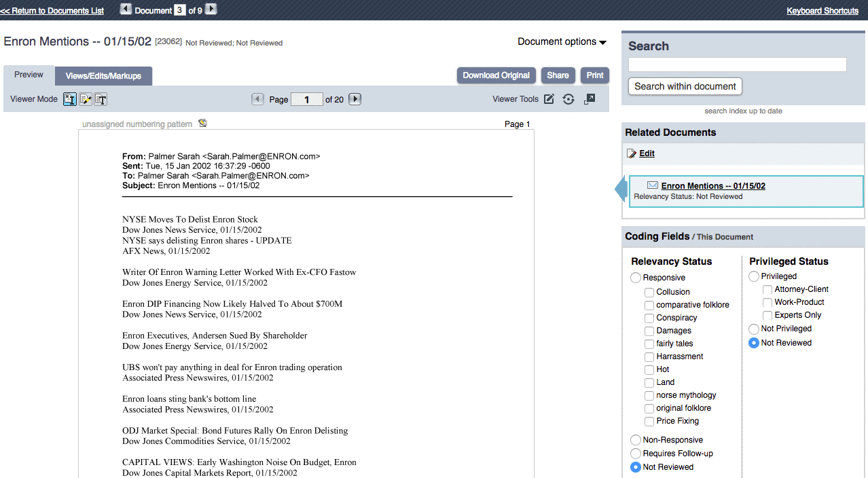Check the Harrassment checkbox
The height and width of the screenshot is (478, 868).
click(649, 356)
